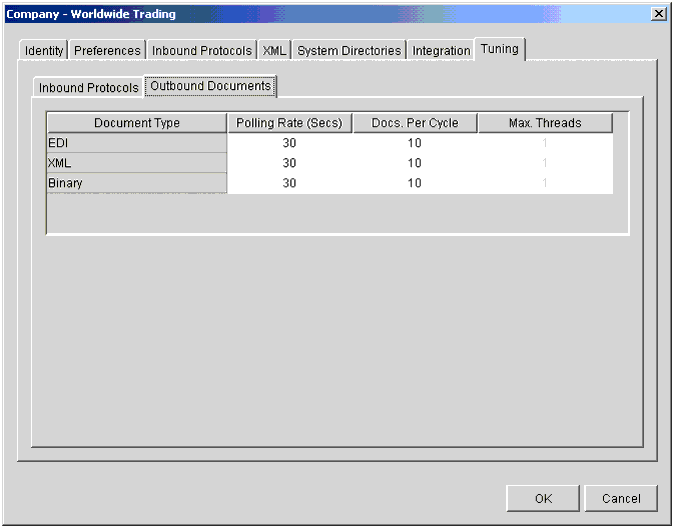The width and height of the screenshot is (678, 527).
Task: Close the Company - Worldwide Trading dialog
Action: [x=658, y=14]
